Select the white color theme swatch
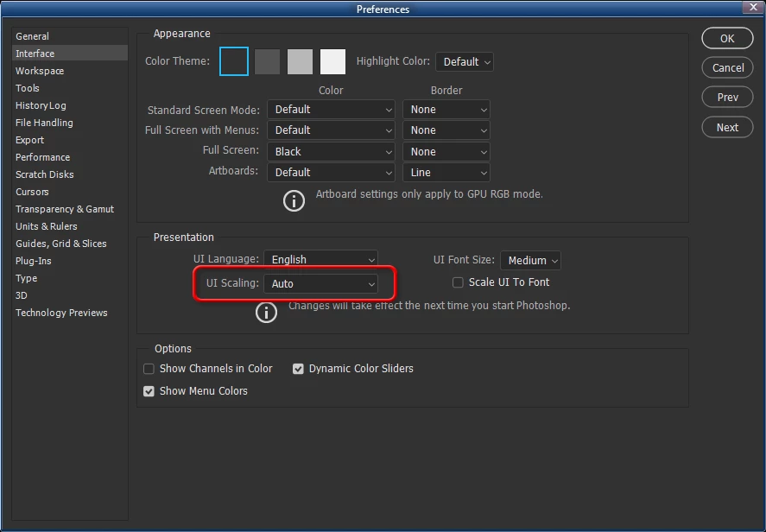This screenshot has width=766, height=532. tap(332, 61)
